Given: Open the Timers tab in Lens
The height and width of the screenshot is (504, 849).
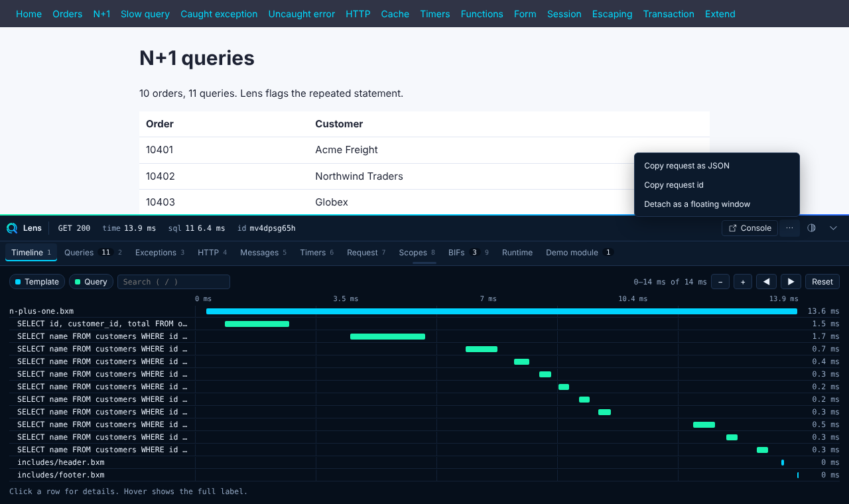Looking at the screenshot, I should tap(316, 253).
